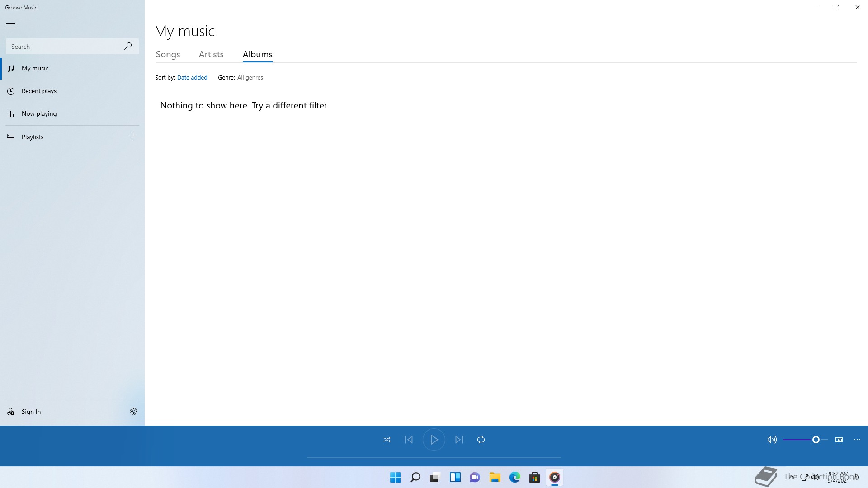
Task: Open Sort by Date added dropdown
Action: point(192,77)
